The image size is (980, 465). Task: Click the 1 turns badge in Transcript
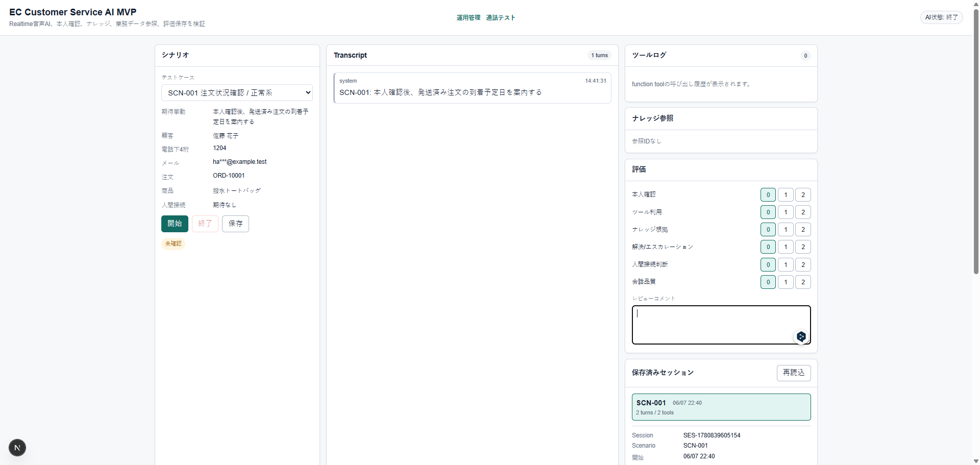pos(599,55)
